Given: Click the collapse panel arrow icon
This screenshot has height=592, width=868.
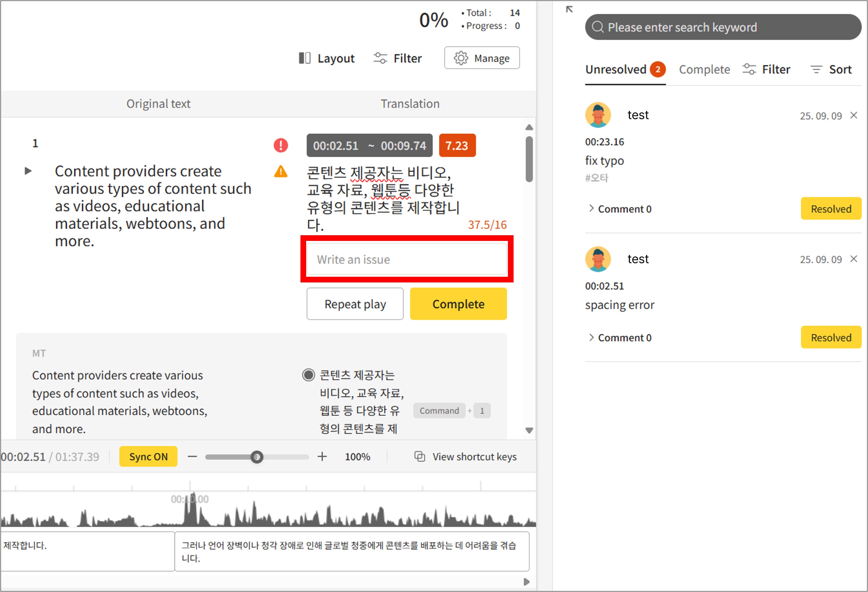Looking at the screenshot, I should [x=569, y=9].
